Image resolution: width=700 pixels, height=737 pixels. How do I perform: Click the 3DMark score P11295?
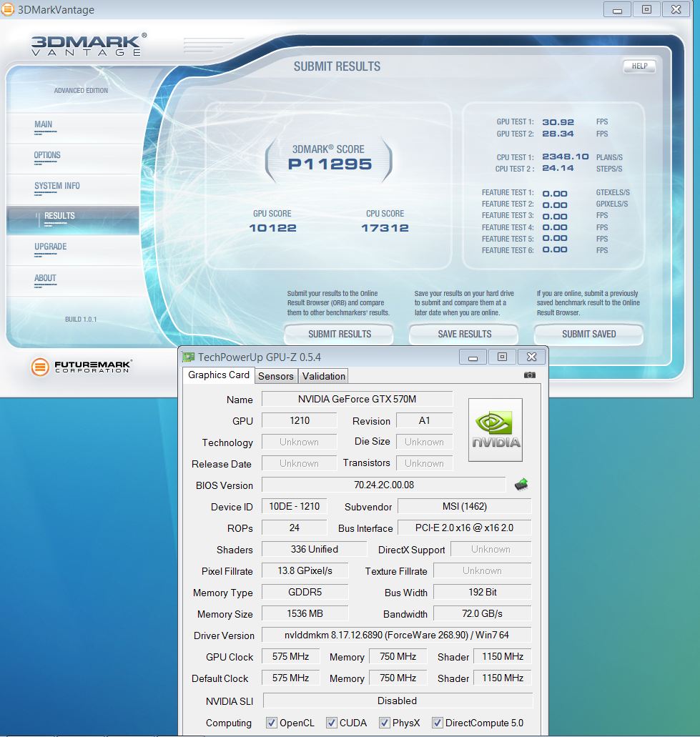(x=330, y=164)
